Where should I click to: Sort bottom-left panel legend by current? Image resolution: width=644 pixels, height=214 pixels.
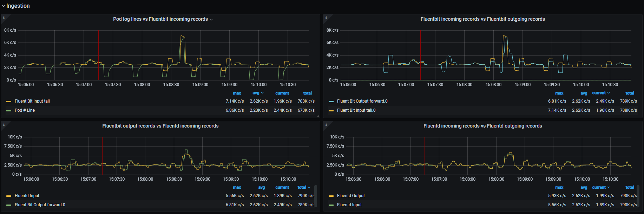click(x=282, y=187)
